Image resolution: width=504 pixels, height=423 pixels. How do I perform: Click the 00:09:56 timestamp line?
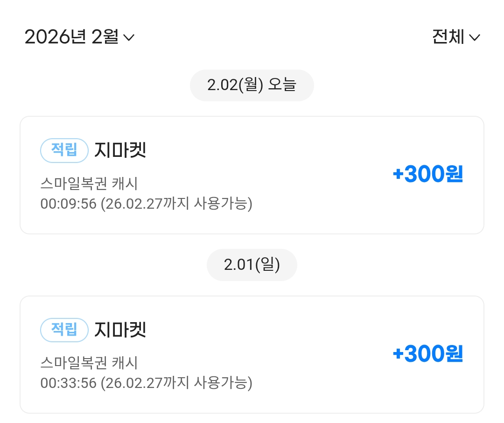tap(146, 204)
